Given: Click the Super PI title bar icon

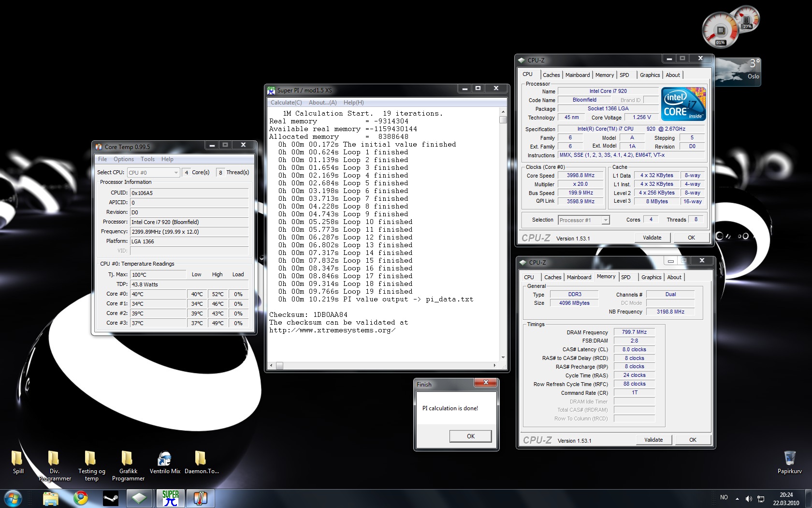Looking at the screenshot, I should pos(271,90).
